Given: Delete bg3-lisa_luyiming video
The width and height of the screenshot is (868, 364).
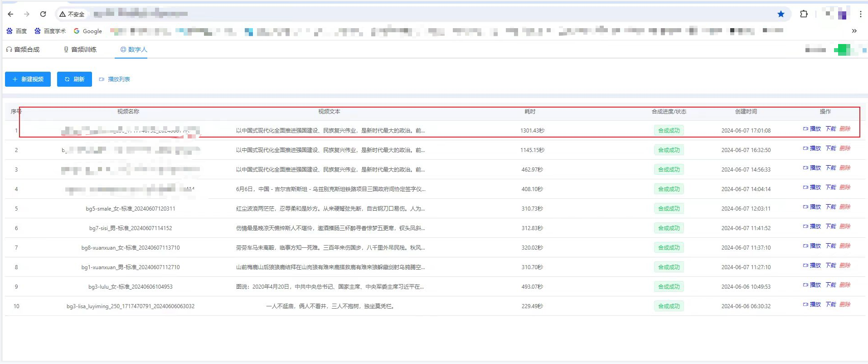Looking at the screenshot, I should pyautogui.click(x=845, y=305).
